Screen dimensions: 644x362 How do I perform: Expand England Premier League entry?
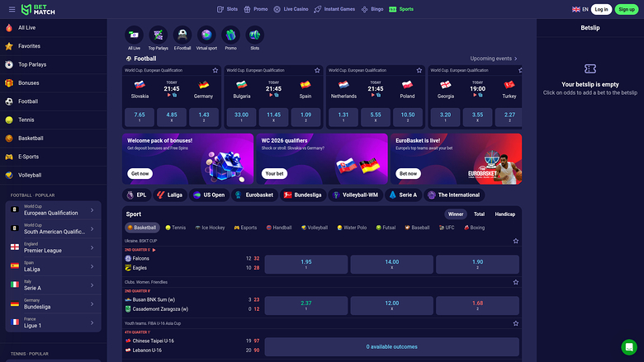coord(54,247)
